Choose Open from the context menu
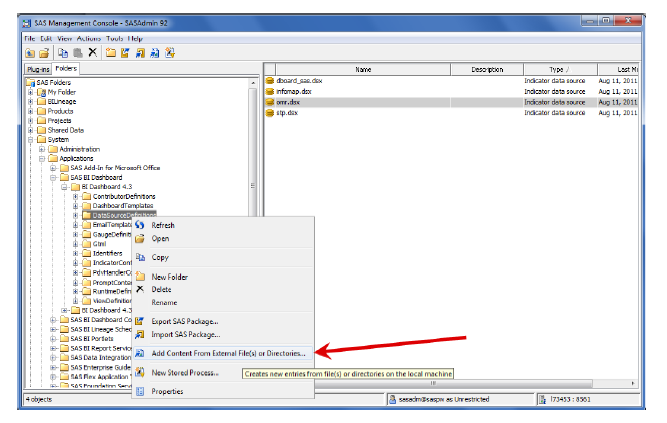This screenshot has height=423, width=667. [x=160, y=238]
